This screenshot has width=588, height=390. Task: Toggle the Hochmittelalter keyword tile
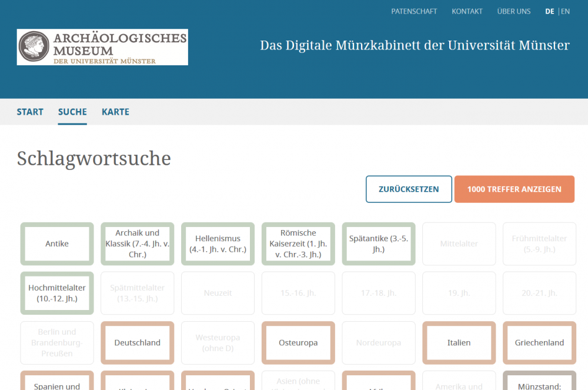[x=57, y=293]
